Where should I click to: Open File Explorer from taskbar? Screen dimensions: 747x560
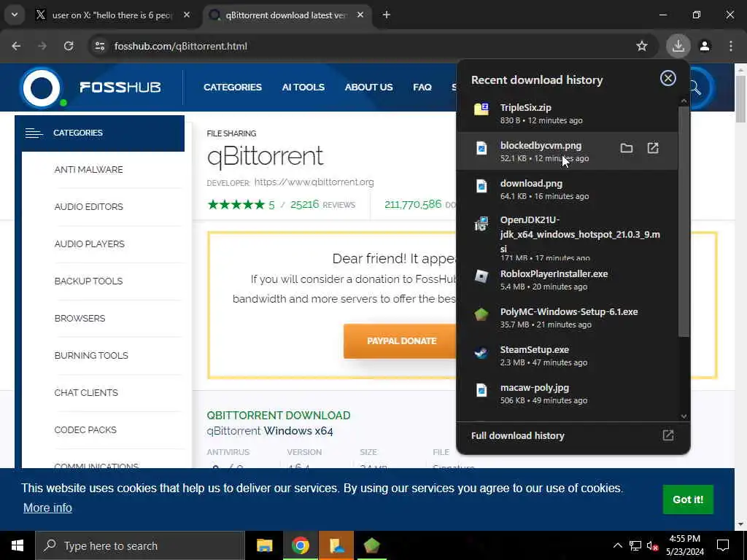264,545
